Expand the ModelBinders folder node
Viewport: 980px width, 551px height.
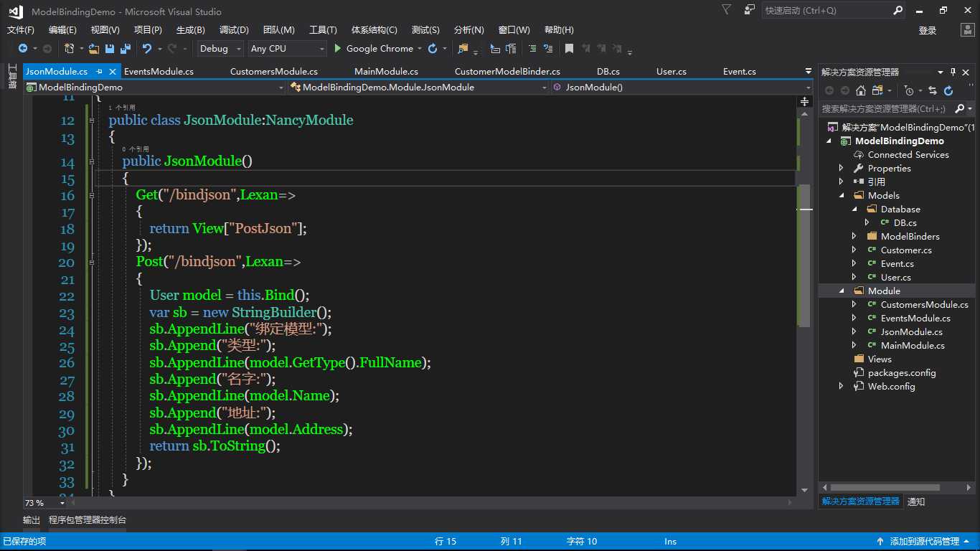point(854,236)
